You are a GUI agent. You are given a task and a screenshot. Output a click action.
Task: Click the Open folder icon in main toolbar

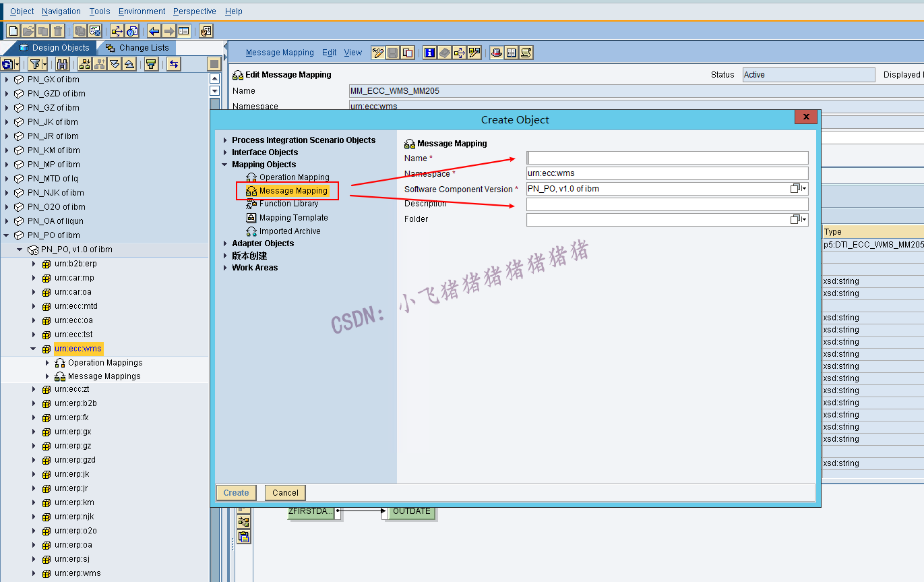pyautogui.click(x=28, y=31)
